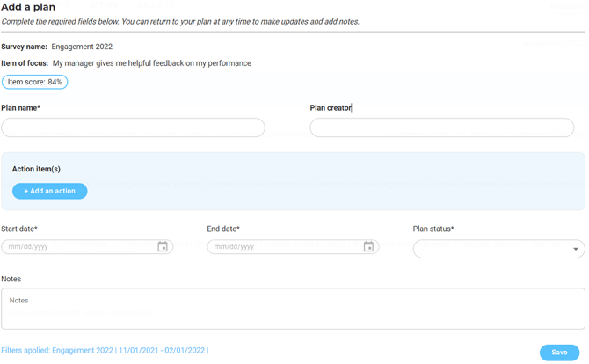Click into the Start date mm/dd/yyyy field

click(x=79, y=247)
